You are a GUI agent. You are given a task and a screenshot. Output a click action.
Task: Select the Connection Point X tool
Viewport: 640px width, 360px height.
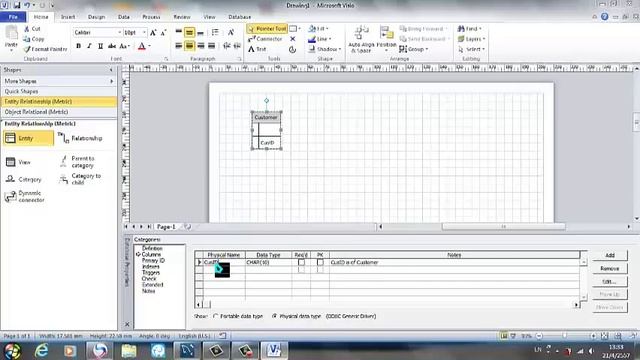pyautogui.click(x=293, y=39)
